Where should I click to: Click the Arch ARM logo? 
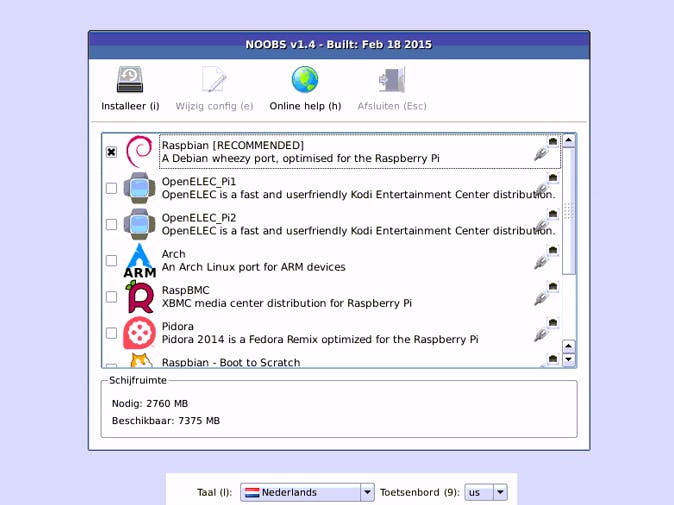pos(139,260)
